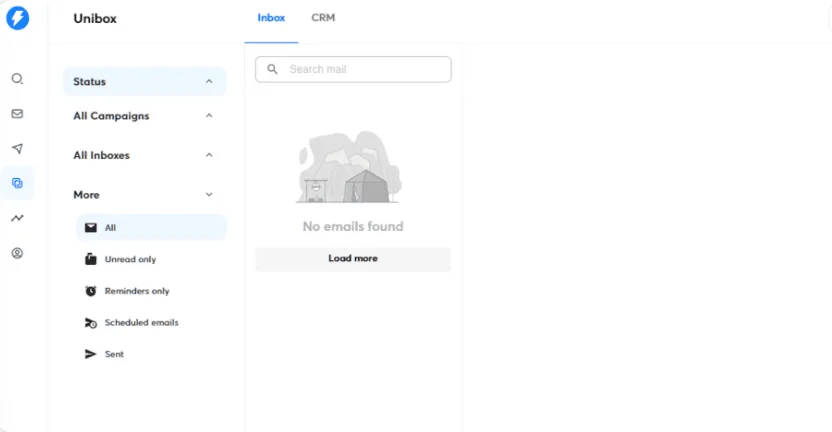Open the analytics trend line sidebar icon
Screen dimensions: 832x432
[17, 218]
